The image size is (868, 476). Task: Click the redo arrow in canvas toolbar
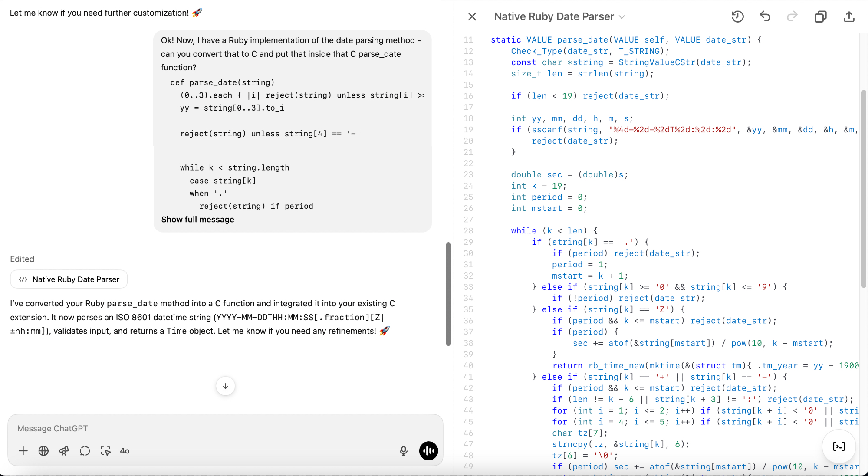[792, 16]
